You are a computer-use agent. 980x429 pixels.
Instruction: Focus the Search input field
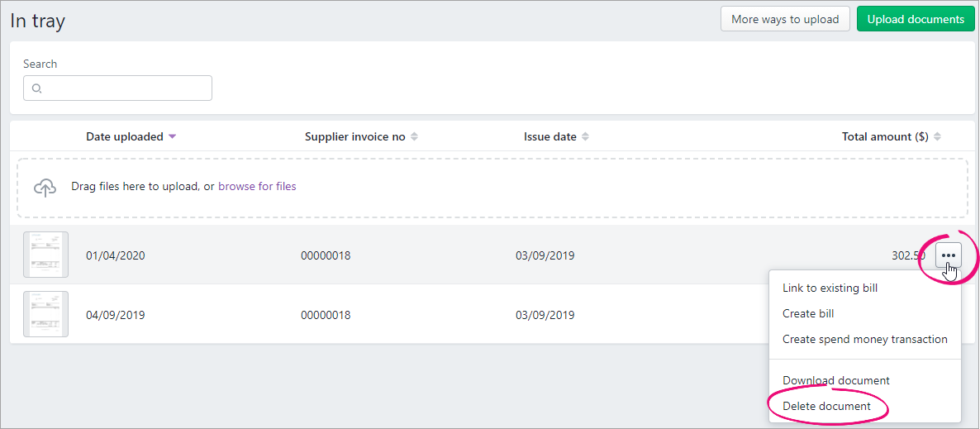pyautogui.click(x=117, y=88)
